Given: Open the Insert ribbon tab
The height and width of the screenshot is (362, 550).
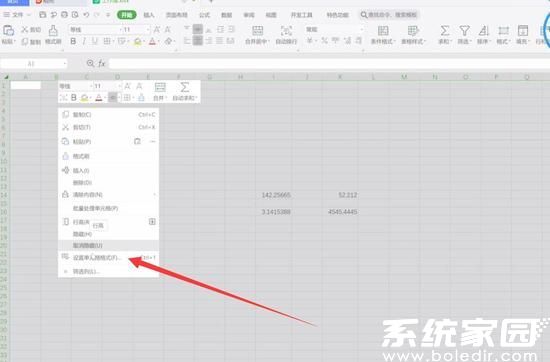Looking at the screenshot, I should [x=149, y=15].
